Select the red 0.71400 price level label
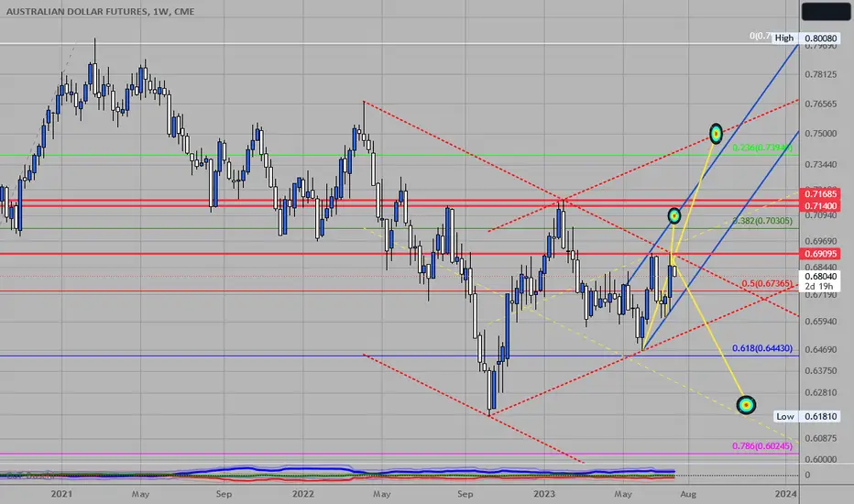 [820, 206]
